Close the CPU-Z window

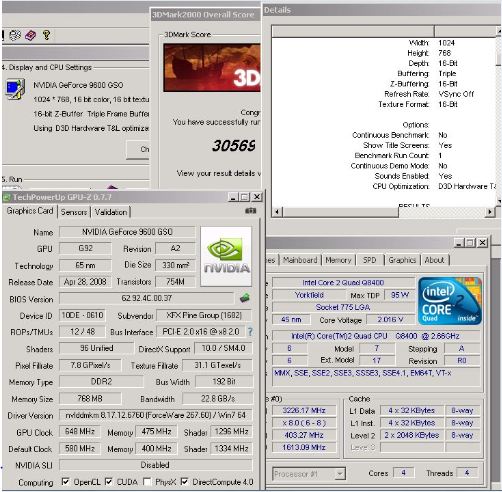coord(482,243)
